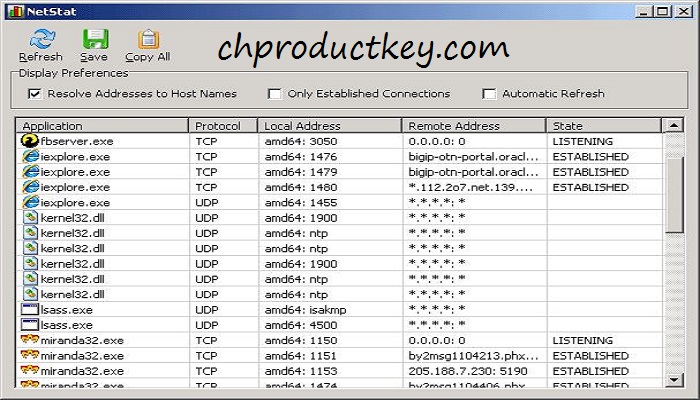Select the fbserver.exe application icon
The image size is (700, 400).
click(30, 141)
